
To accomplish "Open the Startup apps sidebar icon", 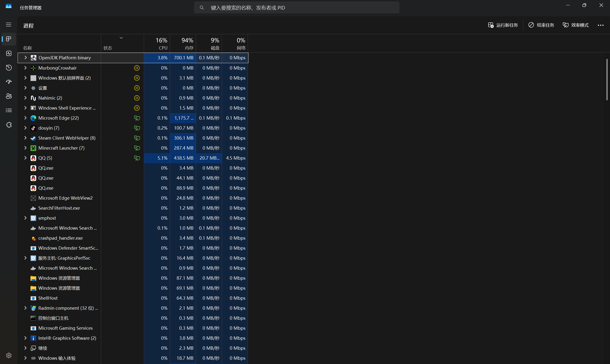I will tap(9, 82).
